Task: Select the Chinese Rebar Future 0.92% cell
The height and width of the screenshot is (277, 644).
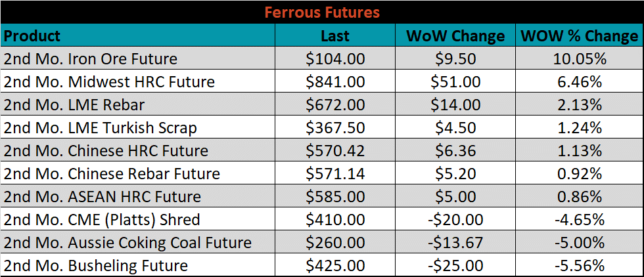Action: [x=580, y=173]
